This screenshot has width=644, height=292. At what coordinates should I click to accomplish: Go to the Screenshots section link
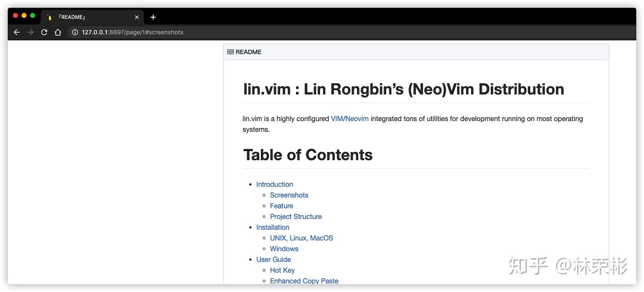coord(289,195)
